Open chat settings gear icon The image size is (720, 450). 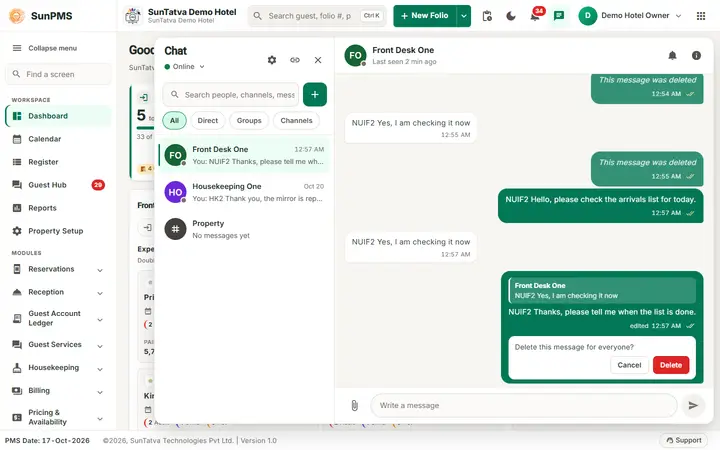[272, 60]
